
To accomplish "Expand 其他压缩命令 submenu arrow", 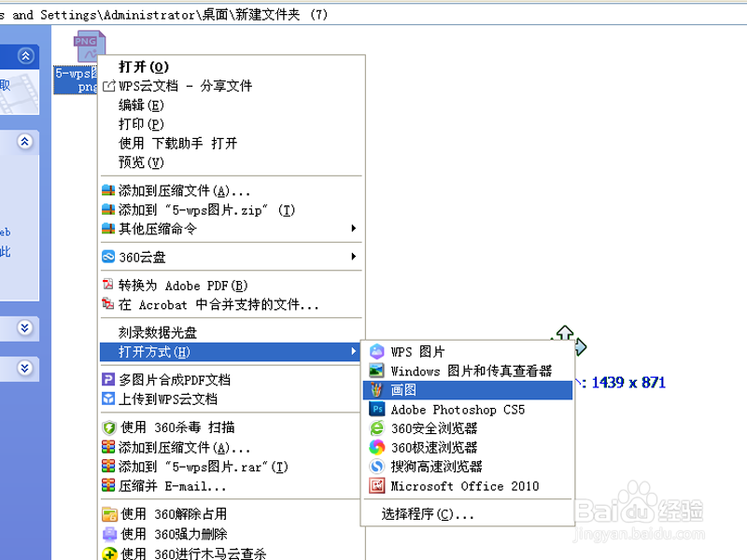I will (x=354, y=228).
